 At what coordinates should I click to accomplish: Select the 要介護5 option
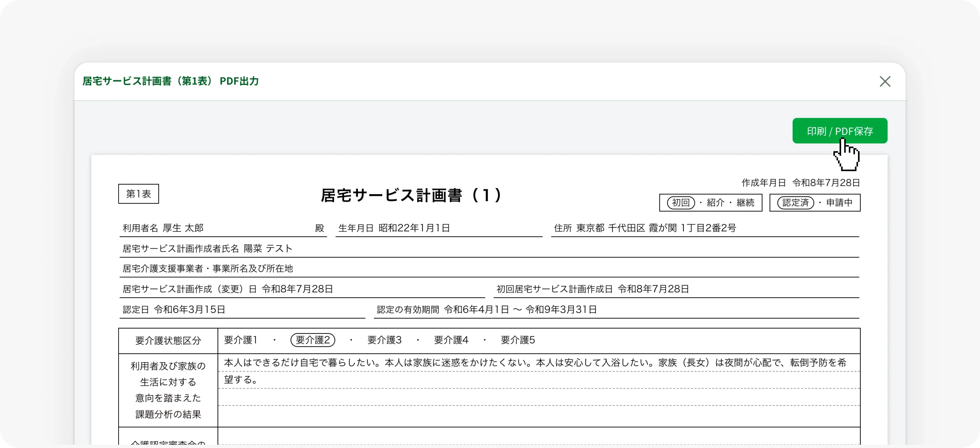tap(518, 340)
